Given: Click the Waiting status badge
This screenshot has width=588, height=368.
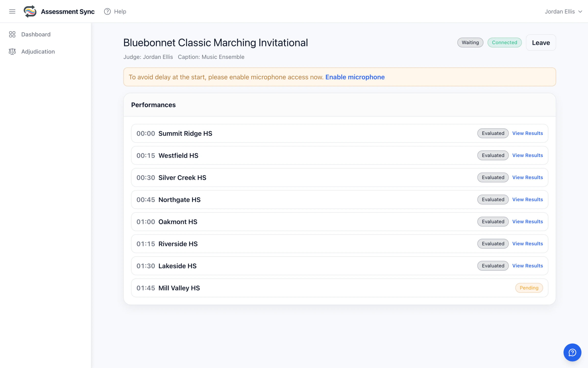Looking at the screenshot, I should point(470,42).
